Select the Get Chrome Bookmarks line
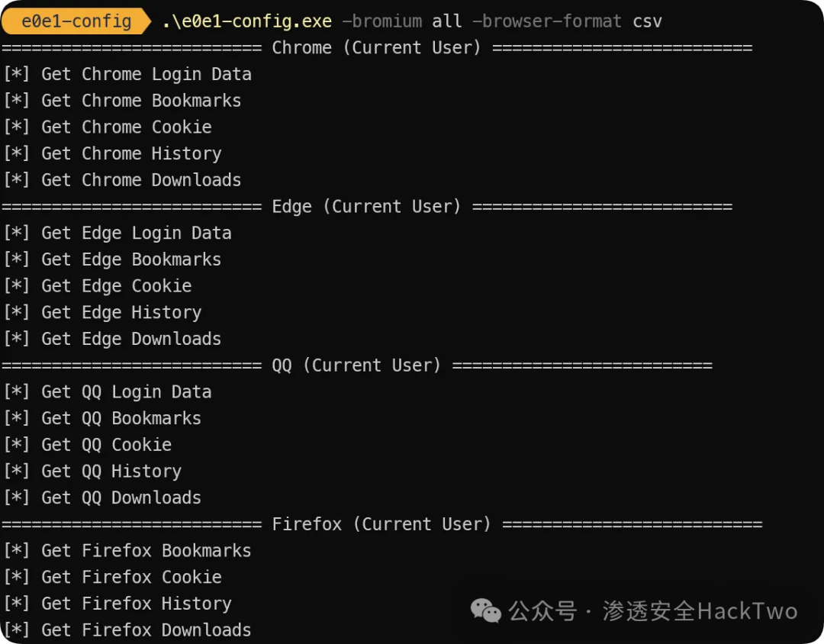Viewport: 824px width, 644px height. pyautogui.click(x=122, y=101)
